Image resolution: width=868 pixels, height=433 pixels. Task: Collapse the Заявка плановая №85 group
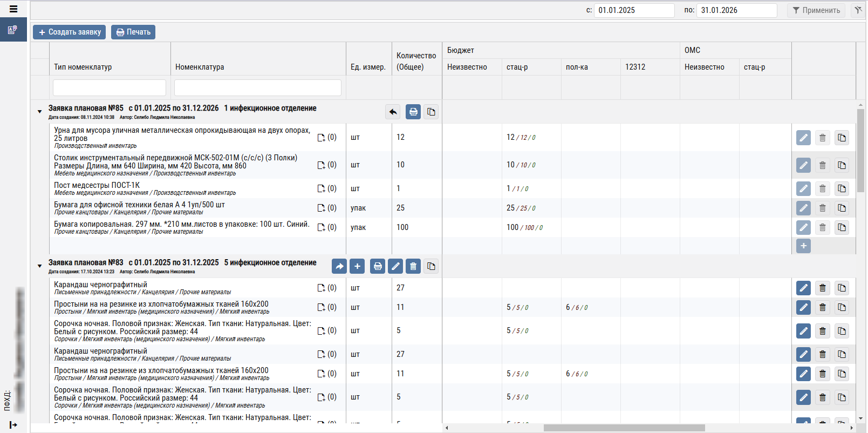click(39, 112)
